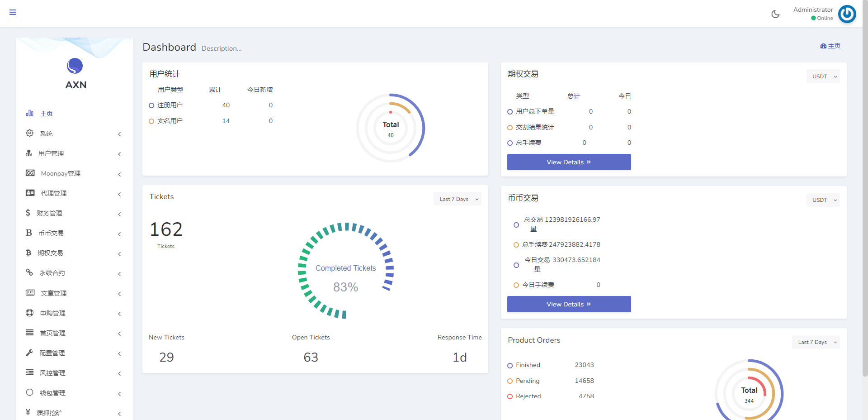868x420 pixels.
Task: Click the Administrator power avatar icon
Action: coord(847,14)
